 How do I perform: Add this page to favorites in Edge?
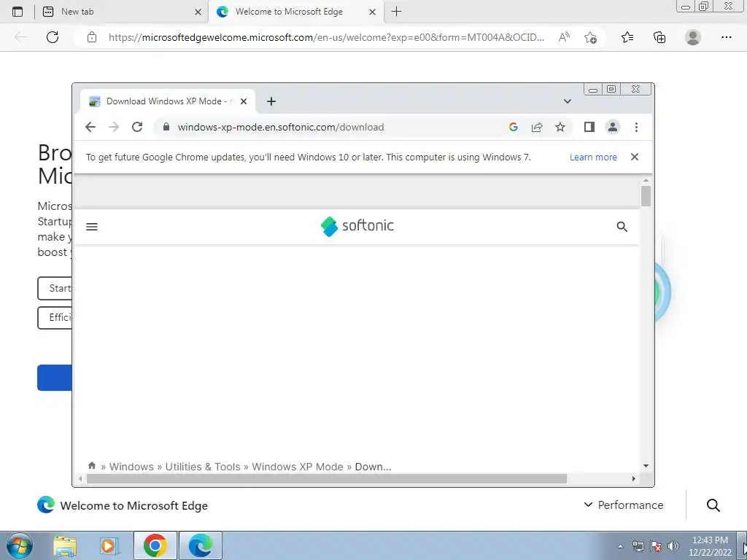click(590, 38)
